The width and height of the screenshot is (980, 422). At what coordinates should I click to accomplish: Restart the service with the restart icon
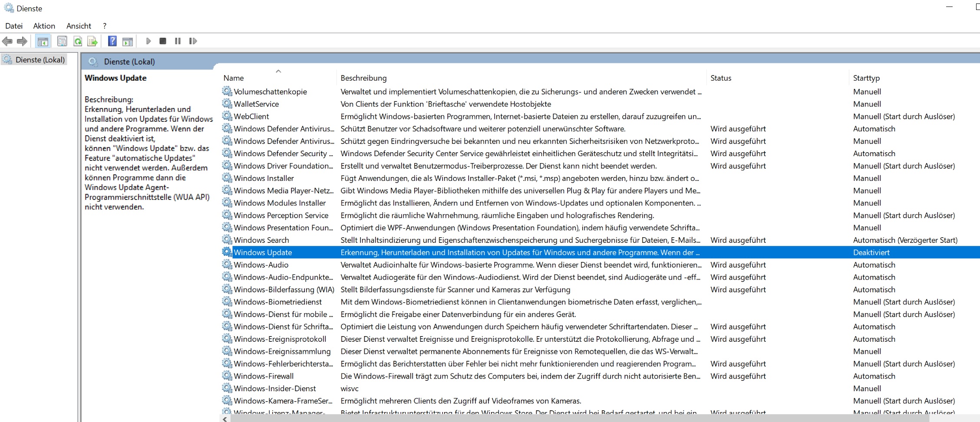click(x=193, y=41)
